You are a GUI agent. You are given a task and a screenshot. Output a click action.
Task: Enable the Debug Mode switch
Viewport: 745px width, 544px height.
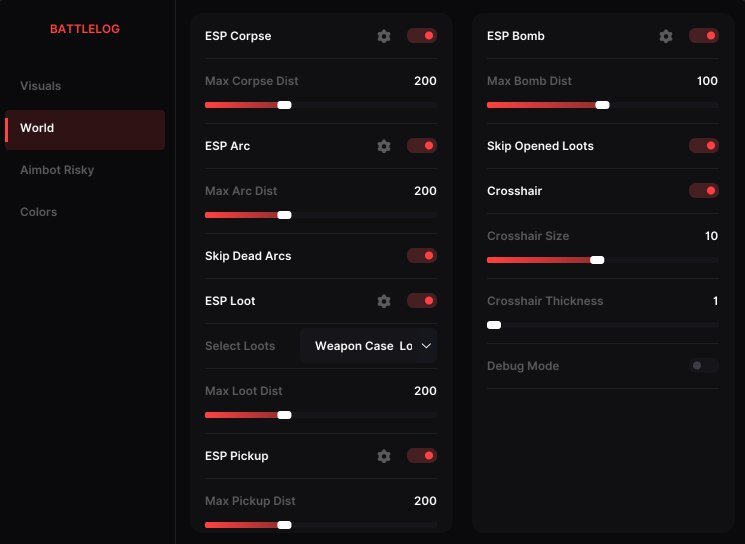pyautogui.click(x=704, y=366)
